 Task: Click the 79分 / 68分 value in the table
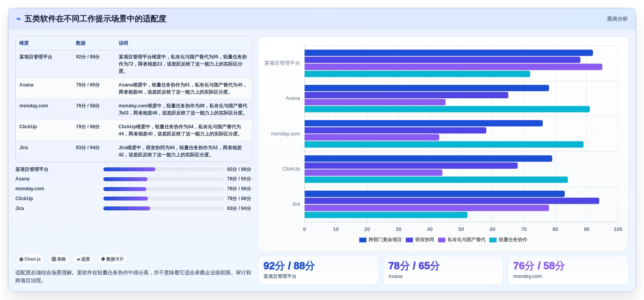tap(88, 127)
